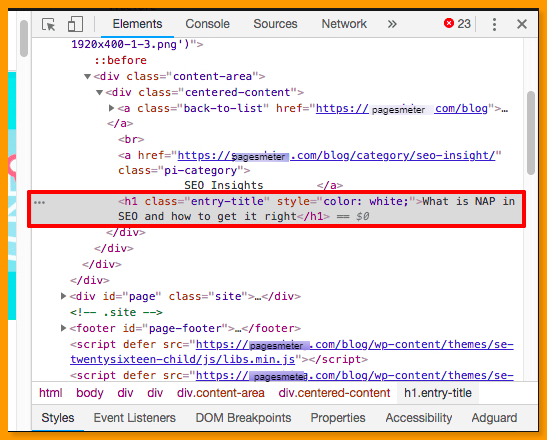Click the page's left scrollbar thumb
Screen dimensions: 547x440
(24, 38)
